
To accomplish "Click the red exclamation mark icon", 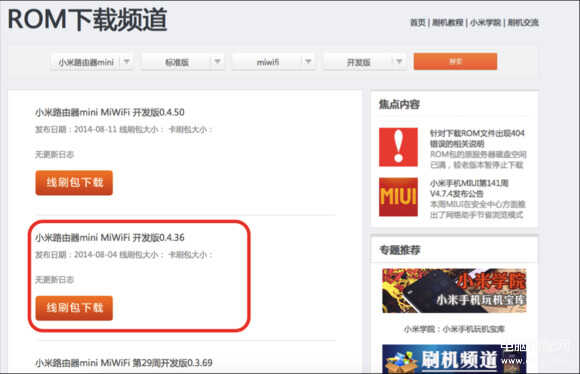I will 398,147.
